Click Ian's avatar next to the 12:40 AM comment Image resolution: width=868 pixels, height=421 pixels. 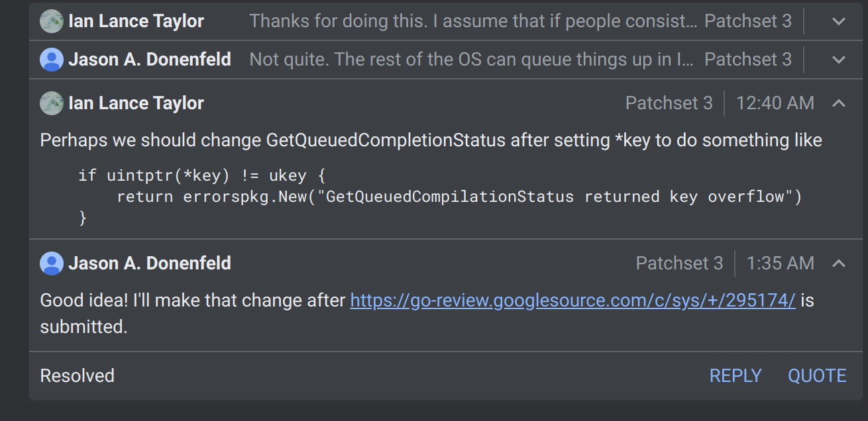(x=52, y=103)
